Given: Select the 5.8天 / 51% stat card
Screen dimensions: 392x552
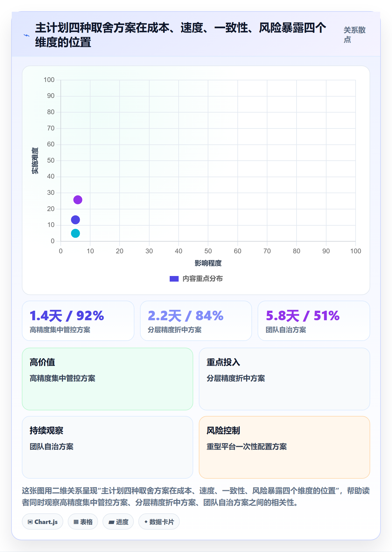Looking at the screenshot, I should pyautogui.click(x=314, y=321).
